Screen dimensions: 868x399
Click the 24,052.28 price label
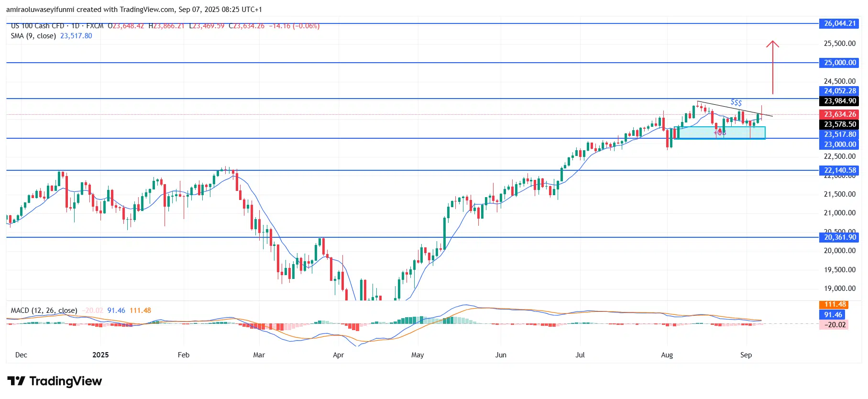(839, 91)
